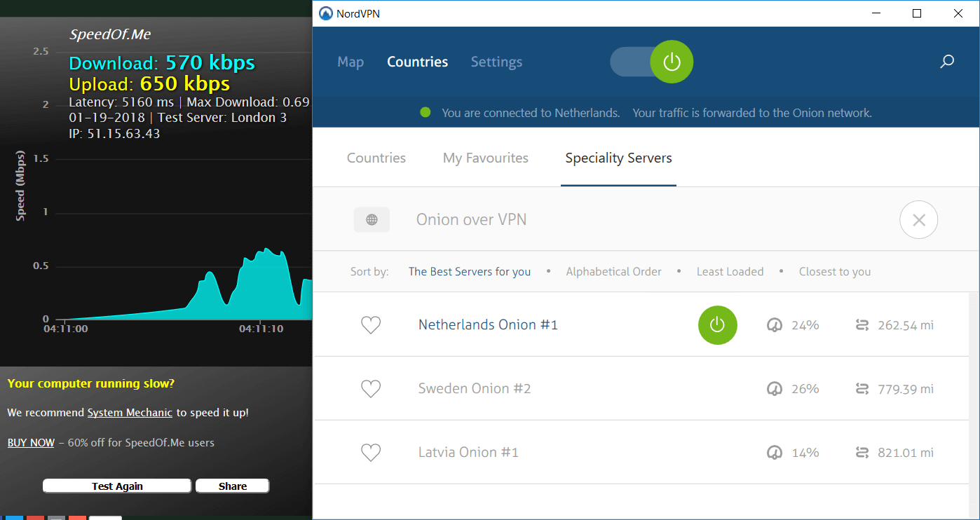
Task: Click Onion over VPN category title
Action: (471, 220)
